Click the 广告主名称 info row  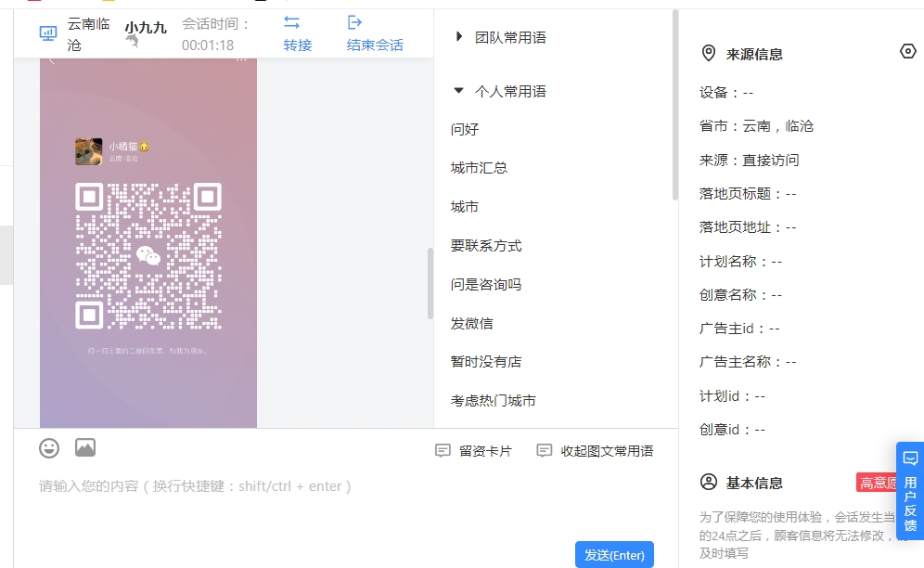click(748, 362)
